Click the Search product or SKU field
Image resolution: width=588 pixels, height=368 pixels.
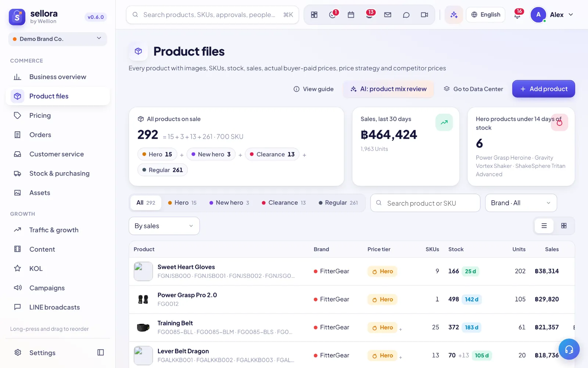coord(425,203)
